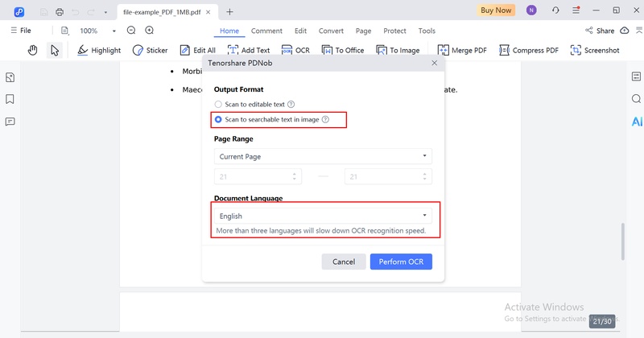This screenshot has width=644, height=338.
Task: Open the bookmarks panel in left sidebar
Action: 10,99
